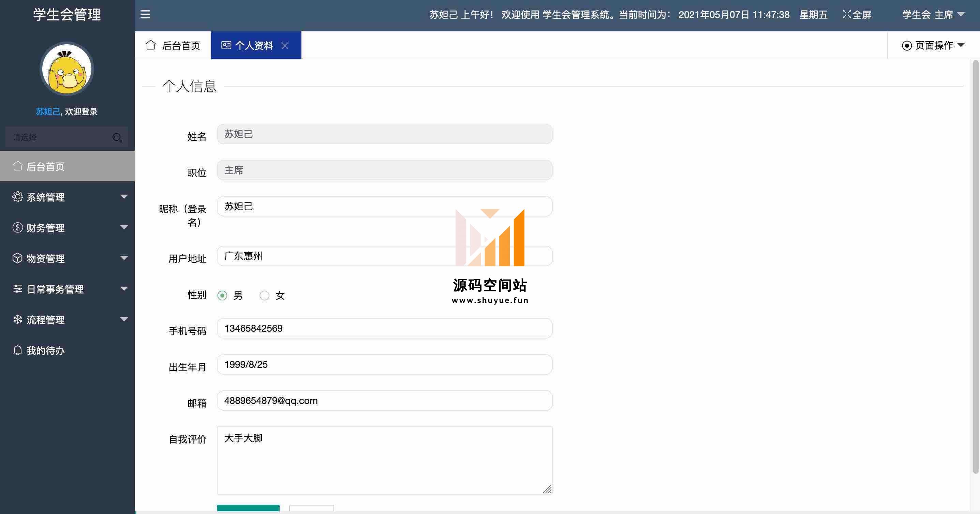Viewport: 980px width, 514px height.
Task: Close the 个人资料 tab
Action: [x=285, y=46]
